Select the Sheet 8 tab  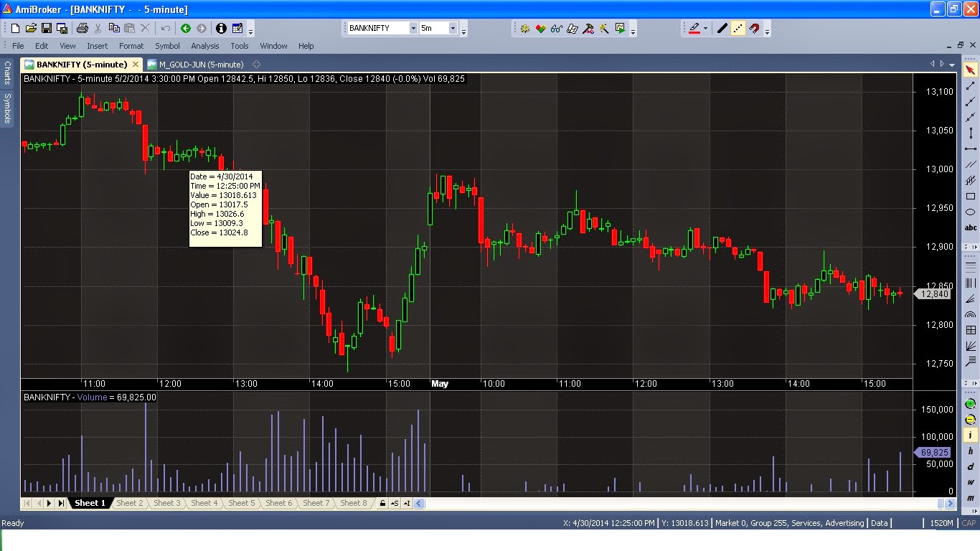click(x=354, y=503)
